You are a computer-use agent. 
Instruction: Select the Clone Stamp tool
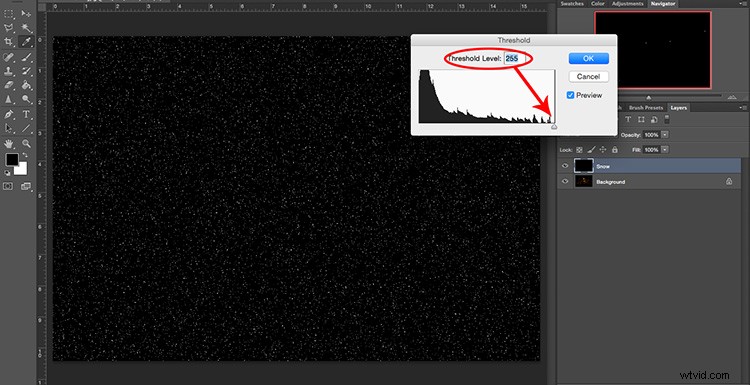[9, 71]
